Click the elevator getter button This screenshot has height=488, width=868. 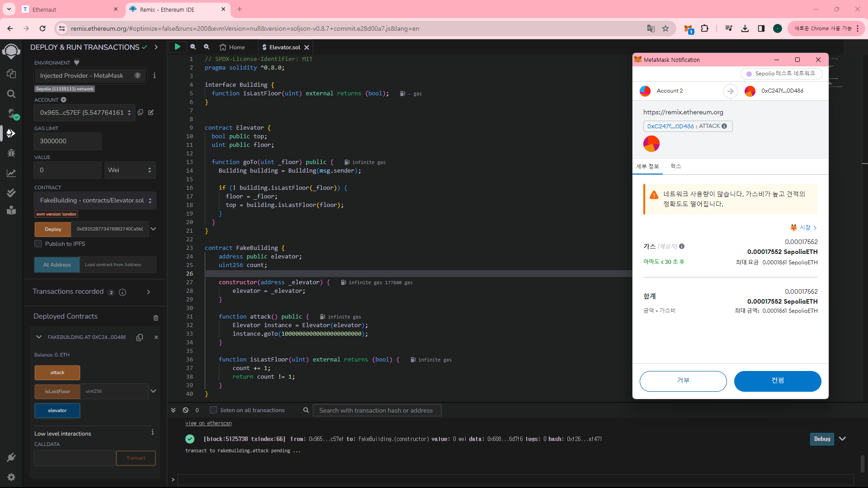[57, 411]
